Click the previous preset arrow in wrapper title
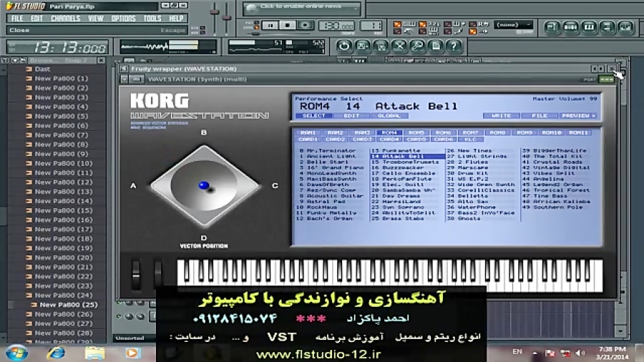 (x=595, y=69)
